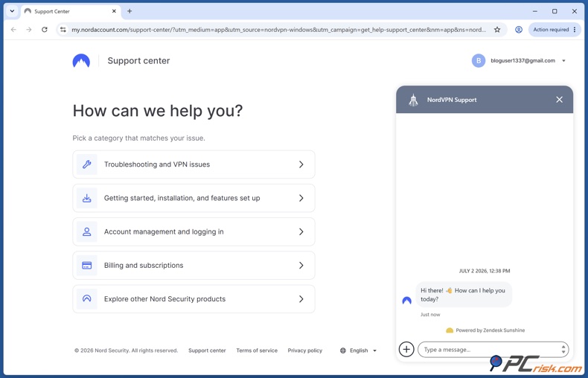Screen dimensions: 588x378
Task: Reload the page using the refresh icon
Action: click(44, 30)
